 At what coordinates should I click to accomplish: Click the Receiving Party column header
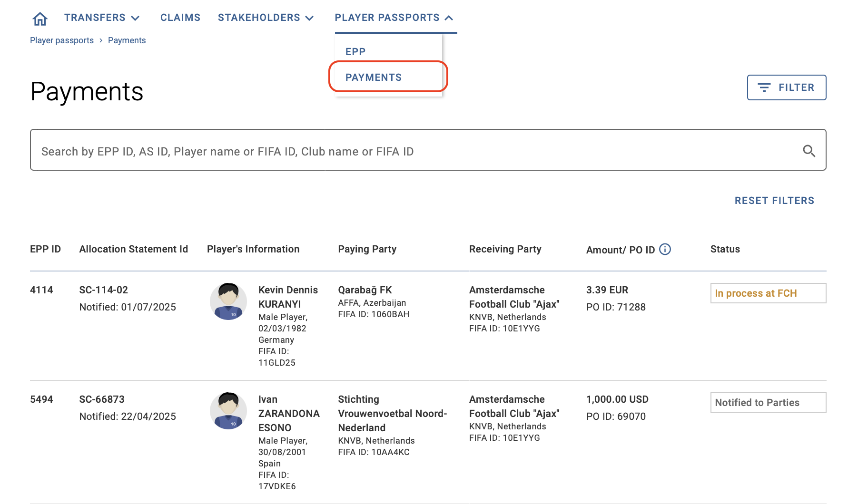[x=505, y=249]
